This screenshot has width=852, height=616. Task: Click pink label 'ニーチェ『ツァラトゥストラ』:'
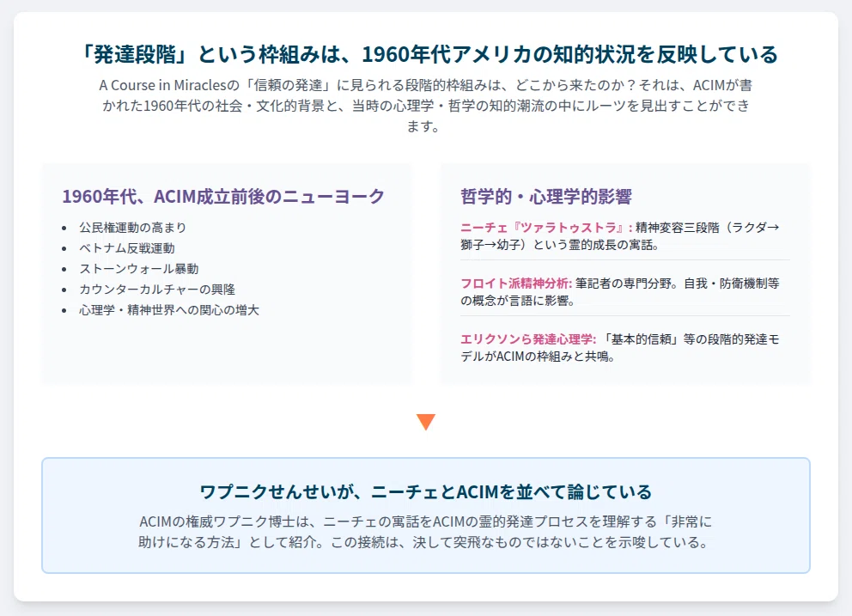(546, 228)
